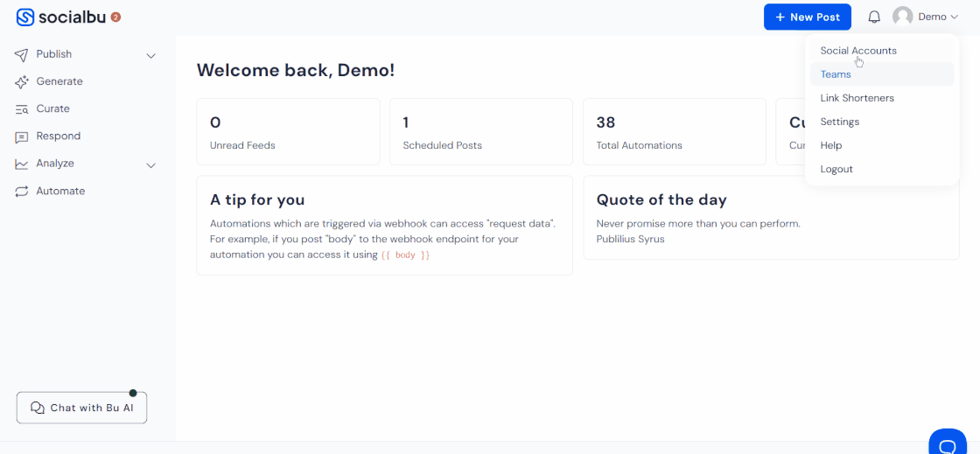Click the SocialBu logo icon
Screen dimensions: 980x454
[x=25, y=17]
